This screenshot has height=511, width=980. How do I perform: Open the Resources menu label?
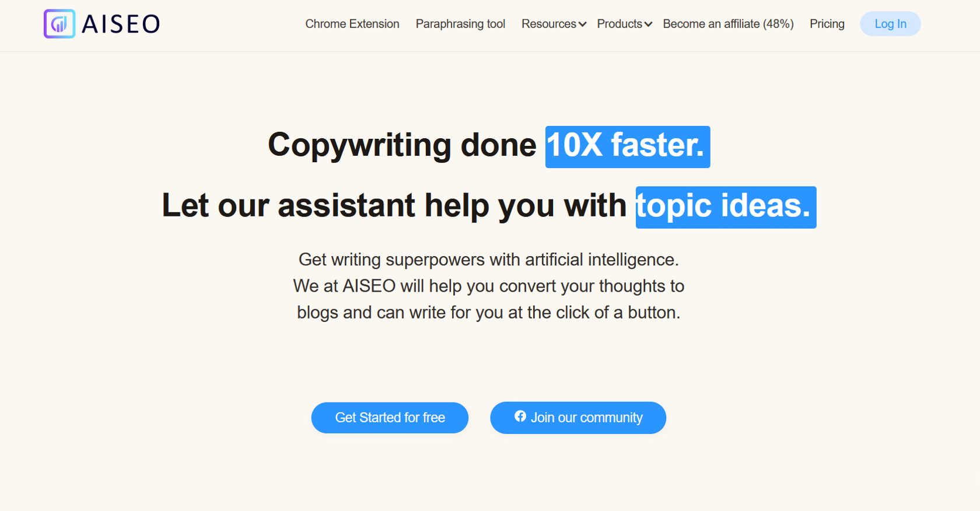(548, 24)
